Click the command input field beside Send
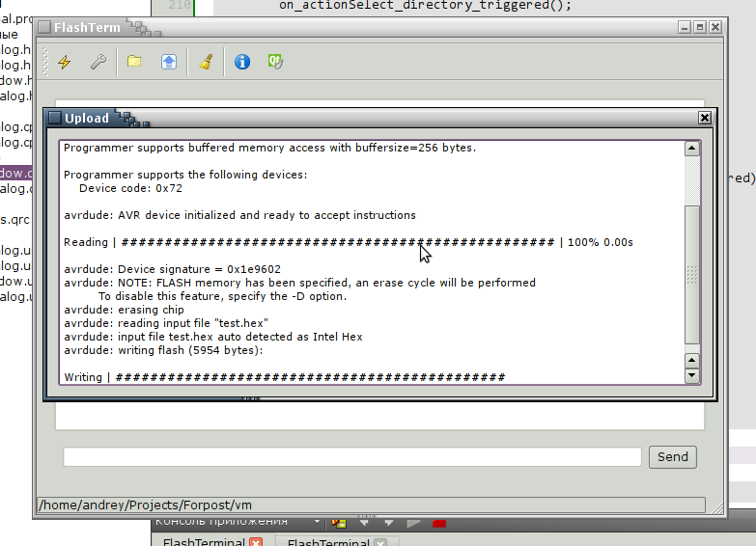756x546 pixels. (352, 457)
